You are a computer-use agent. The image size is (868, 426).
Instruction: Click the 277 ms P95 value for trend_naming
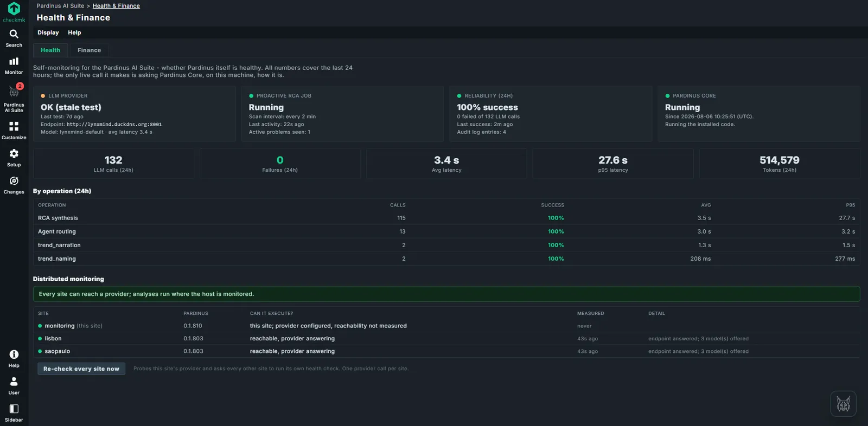tap(845, 259)
